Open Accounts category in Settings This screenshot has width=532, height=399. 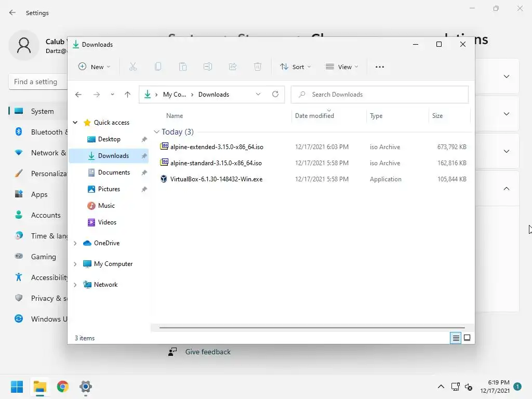[38, 215]
